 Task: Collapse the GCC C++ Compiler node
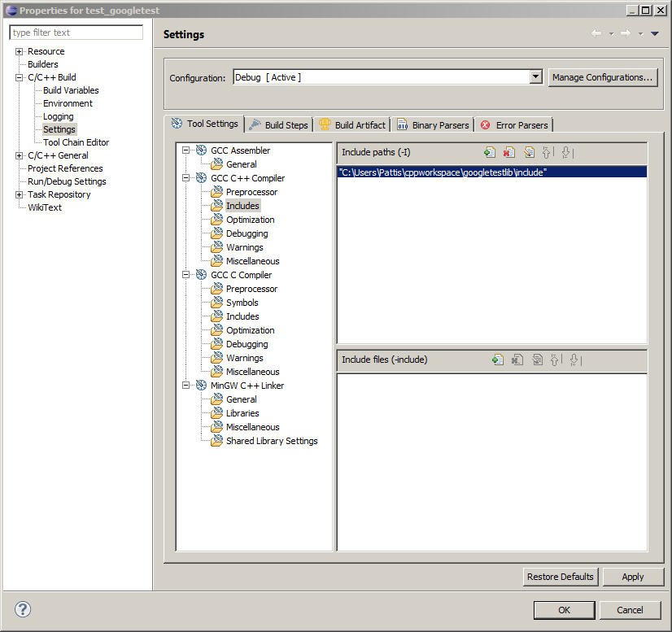(185, 178)
